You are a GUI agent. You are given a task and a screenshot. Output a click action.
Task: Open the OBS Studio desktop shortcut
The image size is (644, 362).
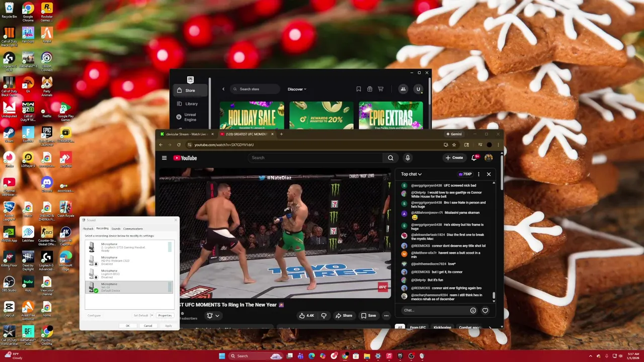tap(9, 284)
